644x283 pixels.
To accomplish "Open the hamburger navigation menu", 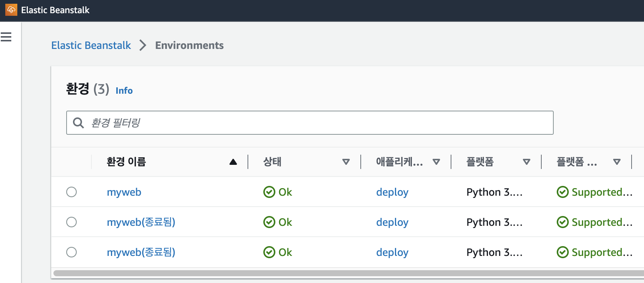I will (x=6, y=37).
